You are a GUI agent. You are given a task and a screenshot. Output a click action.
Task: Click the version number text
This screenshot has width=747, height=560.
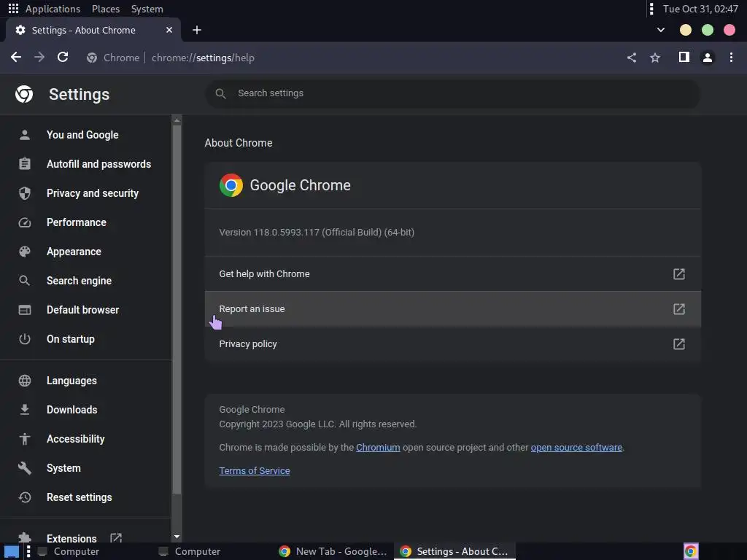pyautogui.click(x=317, y=233)
